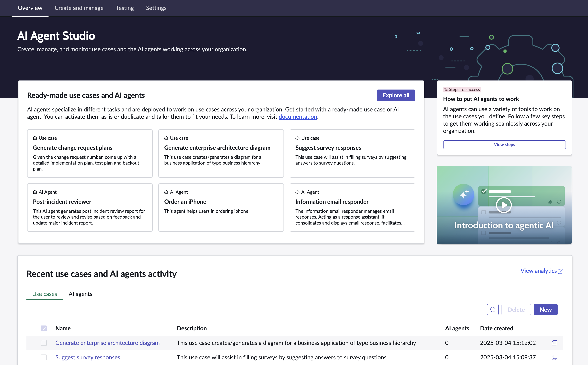The image size is (588, 365).
Task: Open the documentation link
Action: click(298, 117)
